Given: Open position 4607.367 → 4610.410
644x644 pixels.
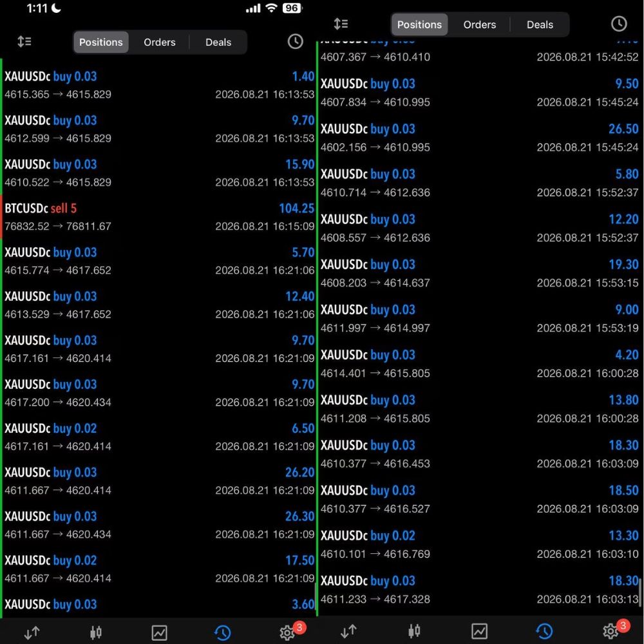Looking at the screenshot, I should coord(480,53).
